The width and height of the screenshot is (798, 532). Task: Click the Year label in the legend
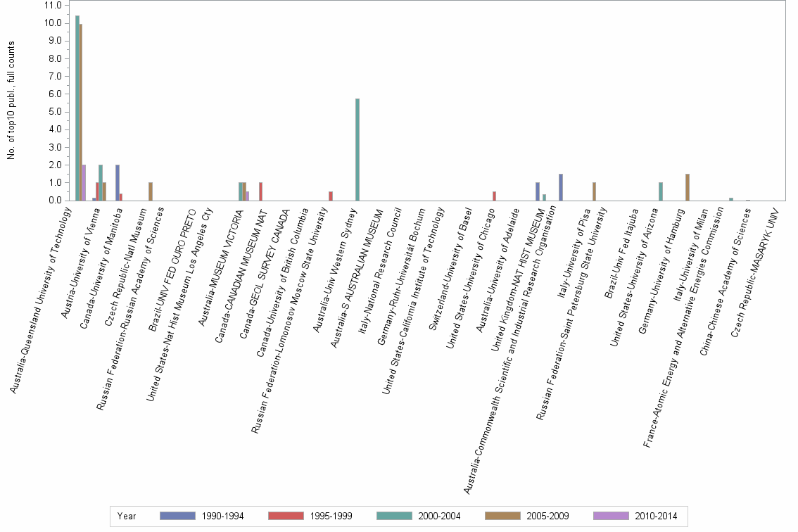pyautogui.click(x=127, y=516)
